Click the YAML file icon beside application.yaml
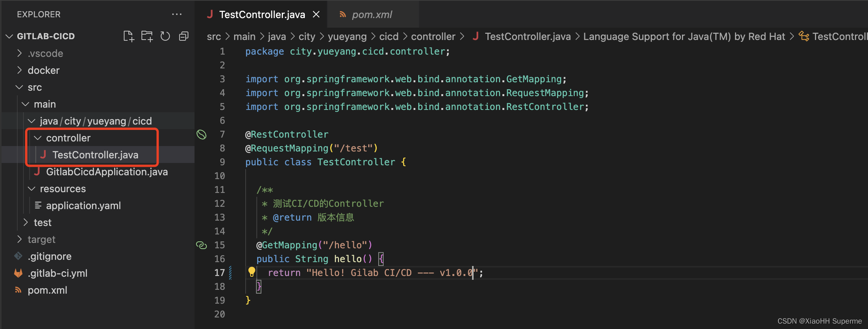Screen dimensions: 868x329 (x=38, y=205)
